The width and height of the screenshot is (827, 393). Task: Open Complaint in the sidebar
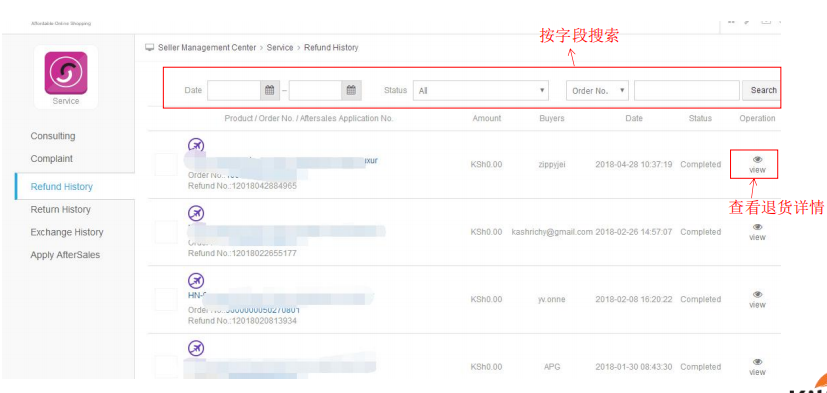[x=52, y=159]
